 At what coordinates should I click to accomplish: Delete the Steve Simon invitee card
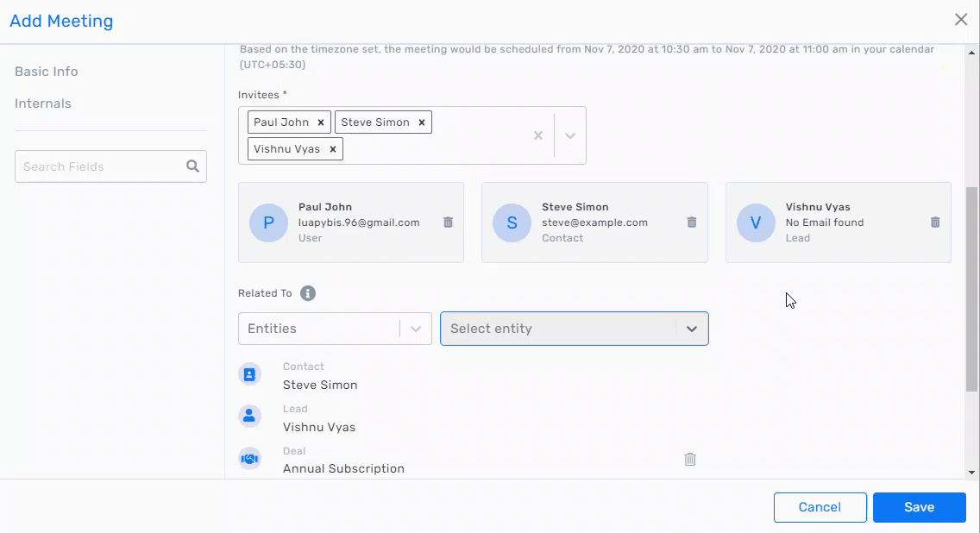pos(692,223)
